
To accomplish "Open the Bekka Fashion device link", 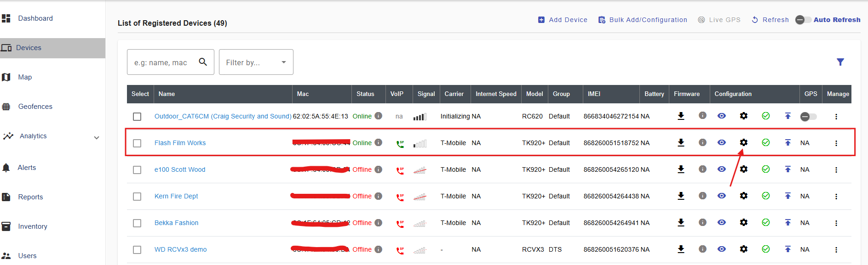I will [x=176, y=223].
